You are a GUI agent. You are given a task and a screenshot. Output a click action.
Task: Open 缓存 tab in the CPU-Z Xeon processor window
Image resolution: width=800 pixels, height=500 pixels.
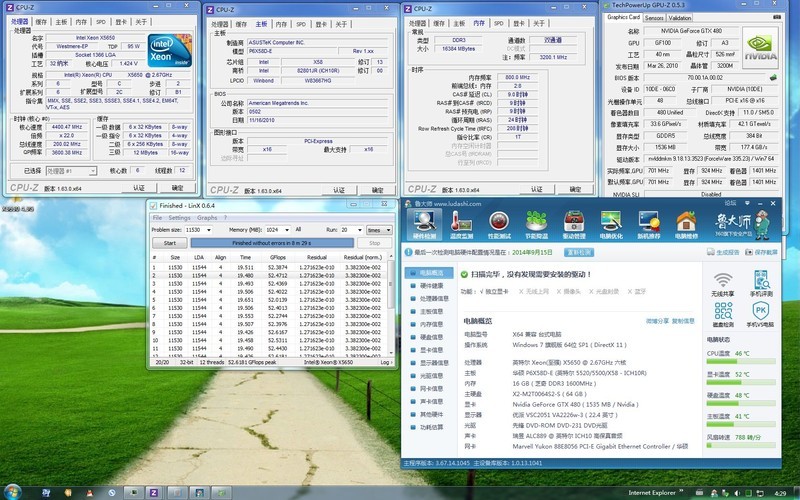click(41, 22)
